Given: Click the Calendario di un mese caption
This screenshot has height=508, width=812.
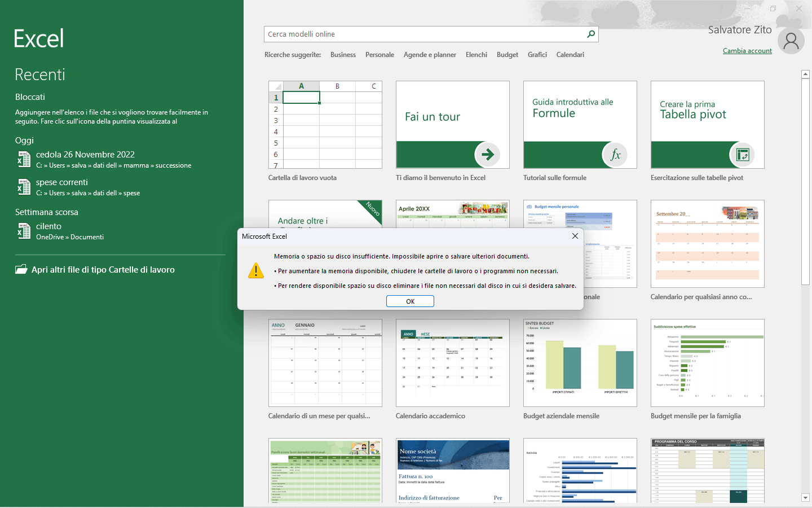Looking at the screenshot, I should [x=319, y=416].
